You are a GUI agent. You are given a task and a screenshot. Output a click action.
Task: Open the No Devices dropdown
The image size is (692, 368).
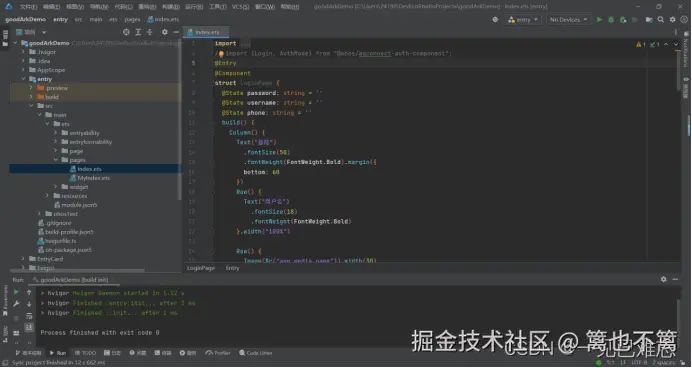tap(568, 20)
